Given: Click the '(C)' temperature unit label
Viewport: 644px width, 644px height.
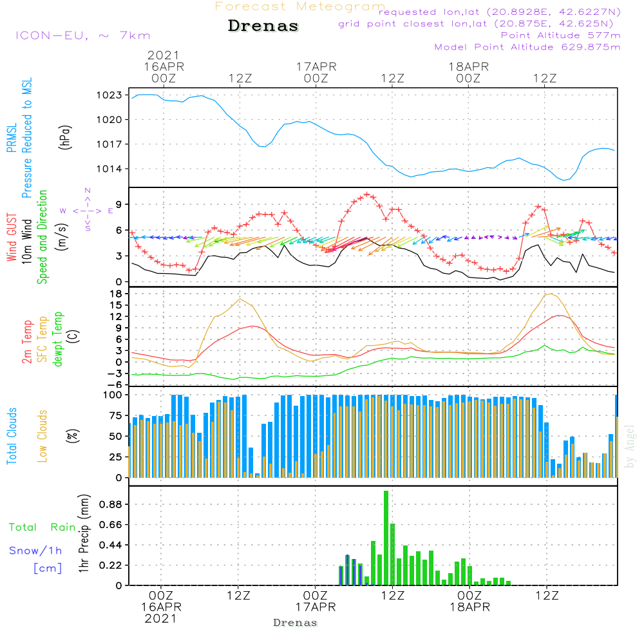Looking at the screenshot, I should pyautogui.click(x=73, y=336).
